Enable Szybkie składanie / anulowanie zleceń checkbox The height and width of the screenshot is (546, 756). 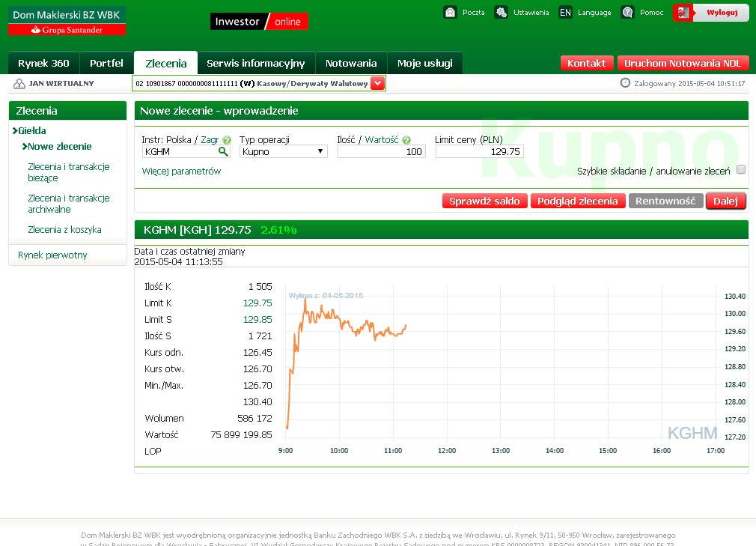click(741, 169)
